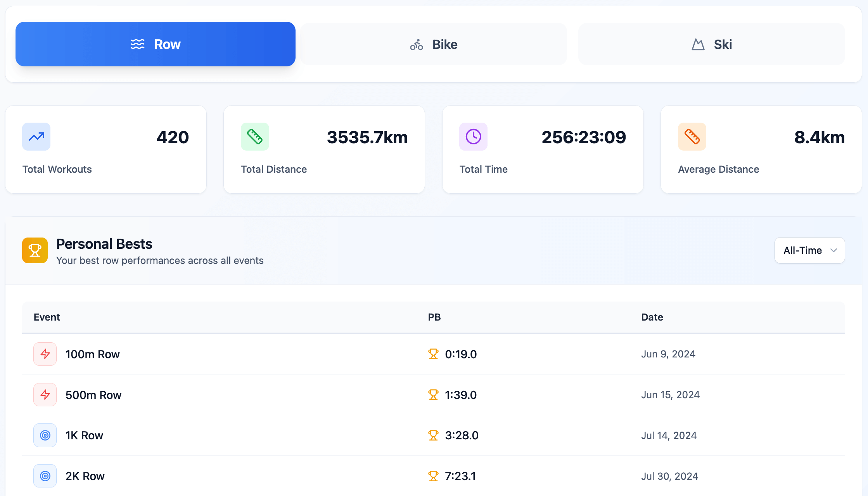Click the Total Workouts trend arrow icon
Viewport: 868px width, 496px height.
pyautogui.click(x=36, y=137)
